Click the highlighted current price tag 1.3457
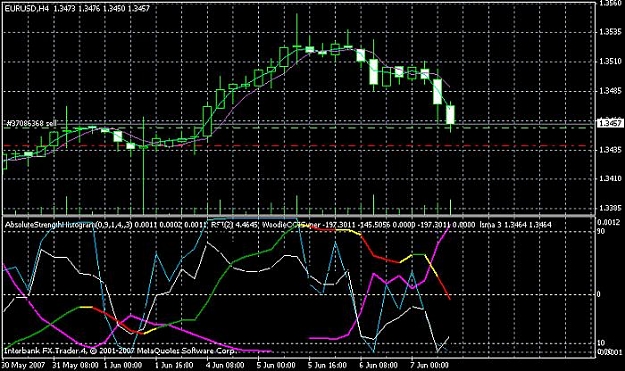Viewport: 625px width, 371px height. pos(610,123)
